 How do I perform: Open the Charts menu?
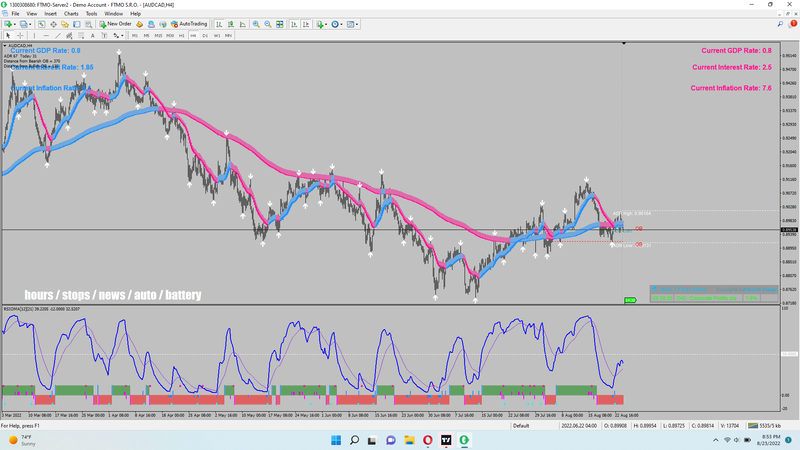point(71,14)
